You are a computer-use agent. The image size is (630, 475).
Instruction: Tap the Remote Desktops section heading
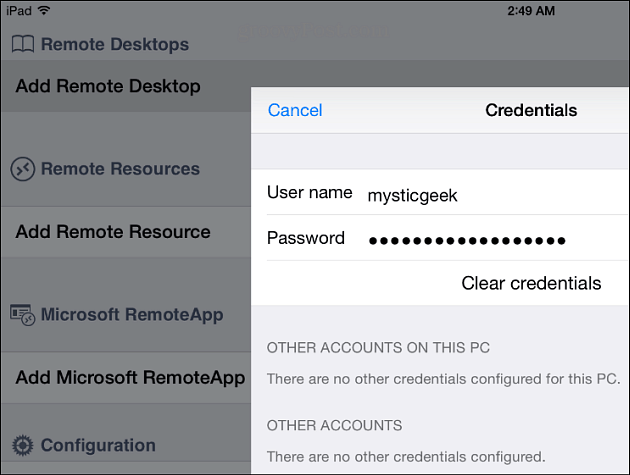(115, 44)
